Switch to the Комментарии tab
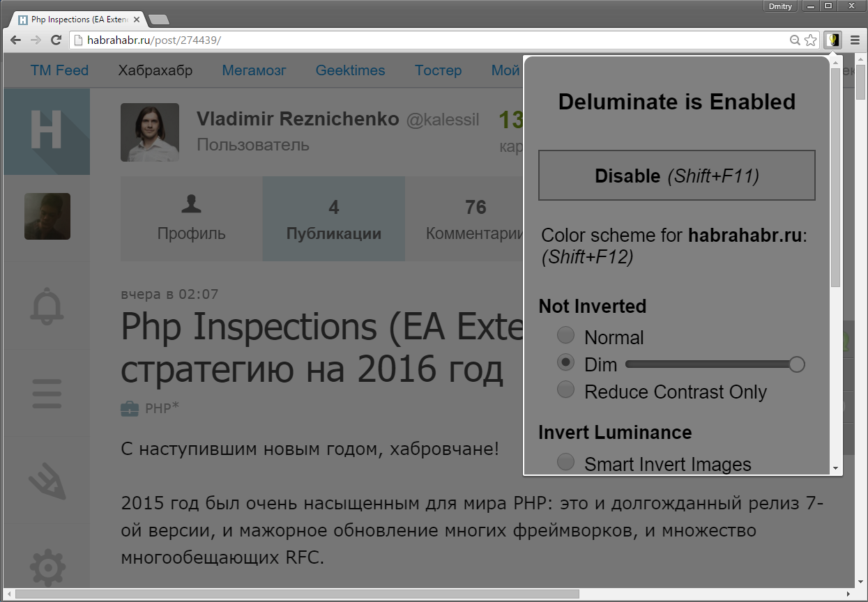 pos(475,219)
